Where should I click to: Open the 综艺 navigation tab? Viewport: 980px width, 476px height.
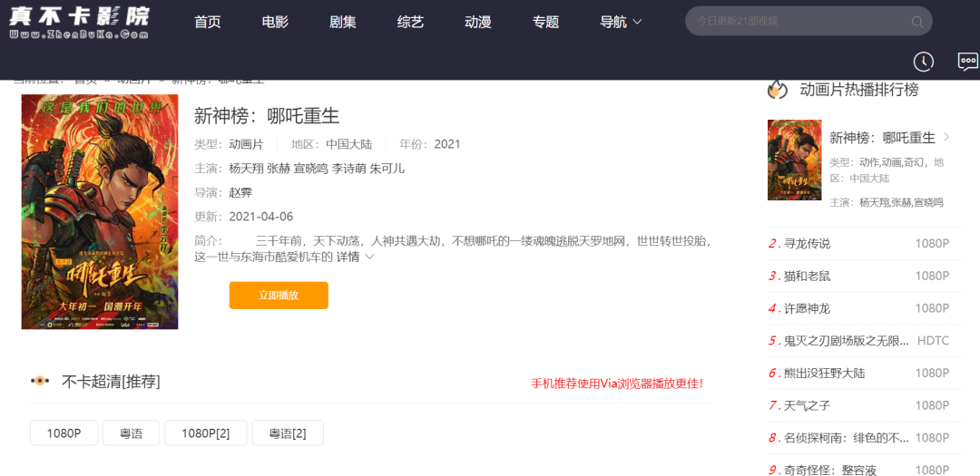coord(410,22)
